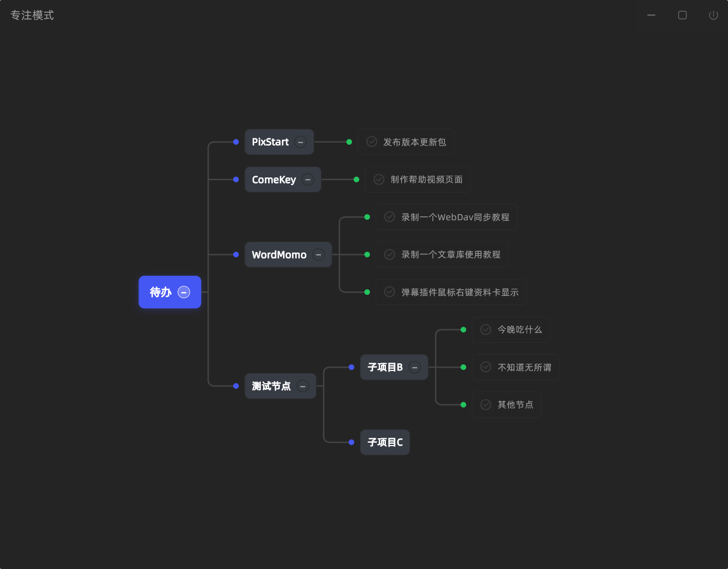
Task: Collapse the 子项目B node
Action: click(x=414, y=367)
